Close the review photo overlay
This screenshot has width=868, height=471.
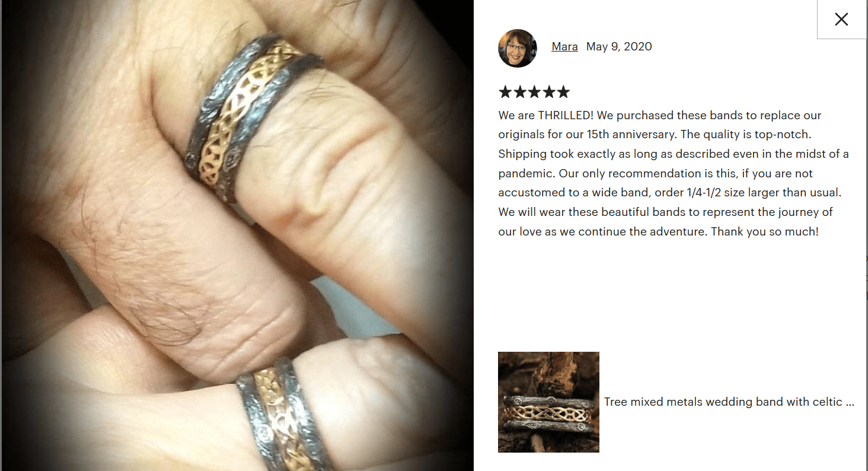(x=841, y=20)
